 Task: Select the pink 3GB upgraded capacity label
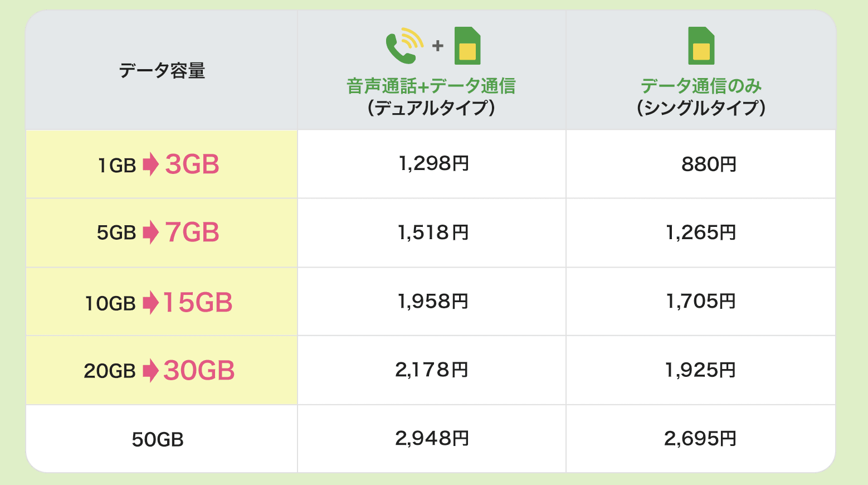point(192,165)
